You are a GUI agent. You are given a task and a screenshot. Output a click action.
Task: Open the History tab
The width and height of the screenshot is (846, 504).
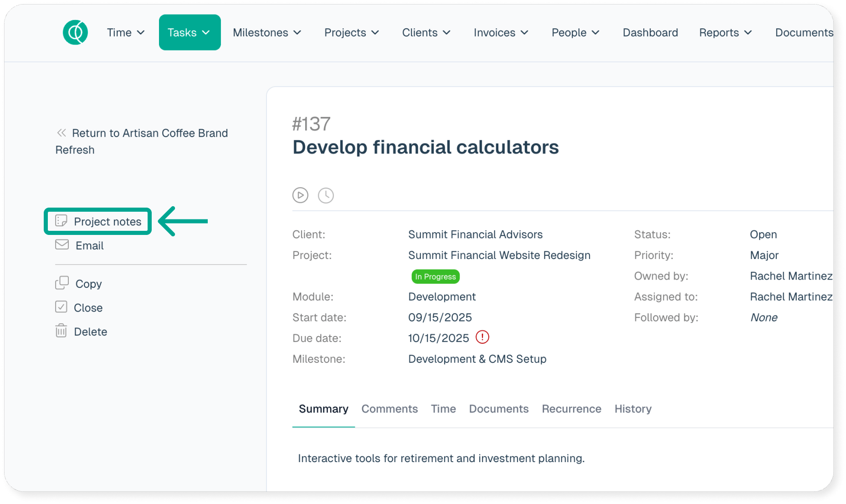633,409
